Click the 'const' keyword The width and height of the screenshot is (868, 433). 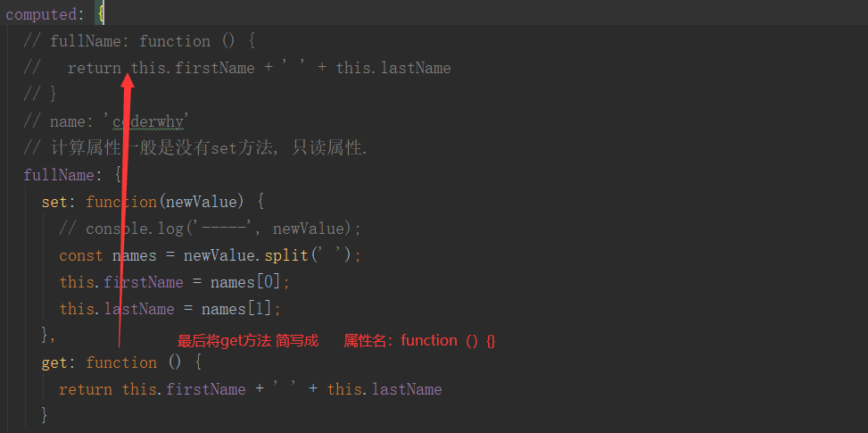[x=81, y=255]
